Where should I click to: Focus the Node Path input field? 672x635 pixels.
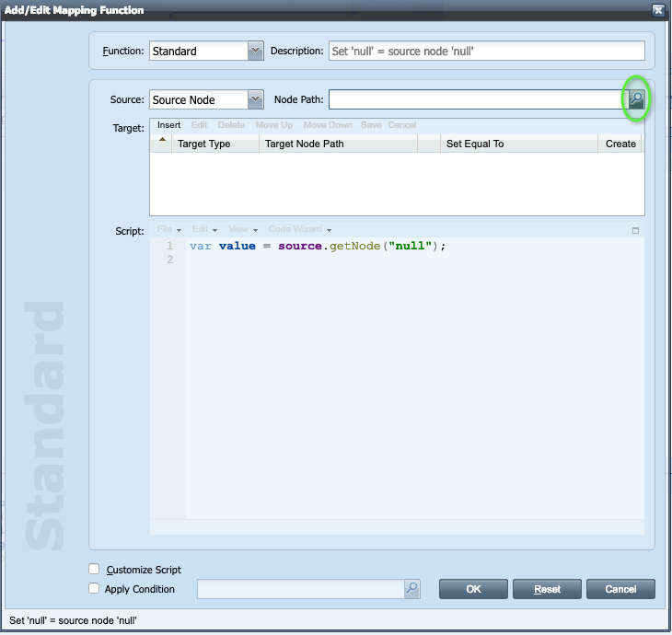pos(479,99)
